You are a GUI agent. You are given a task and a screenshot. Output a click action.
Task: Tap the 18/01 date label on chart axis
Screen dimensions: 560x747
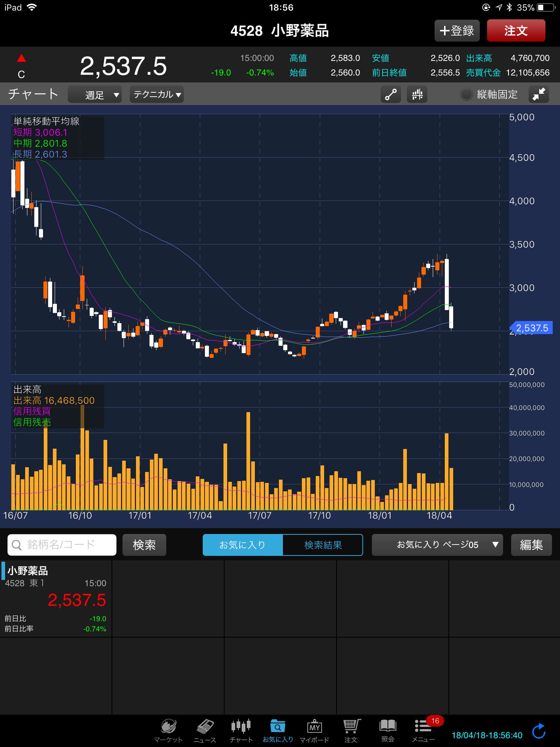click(380, 515)
